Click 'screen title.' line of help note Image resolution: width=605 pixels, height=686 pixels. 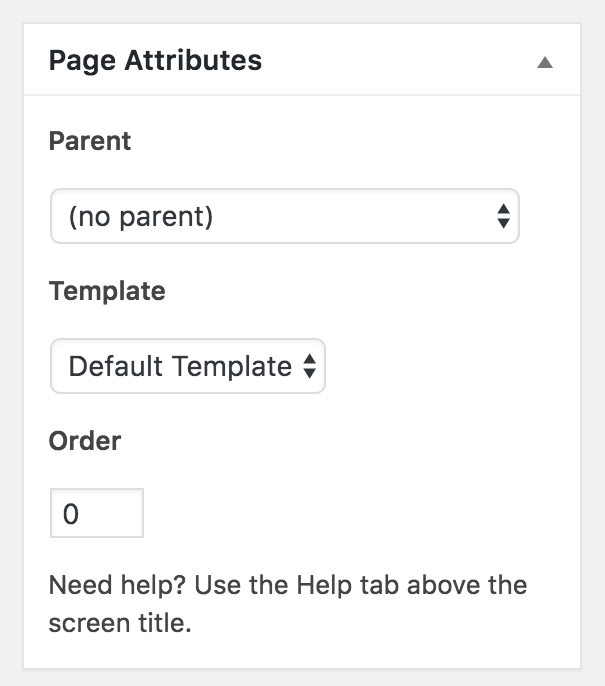pyautogui.click(x=120, y=623)
